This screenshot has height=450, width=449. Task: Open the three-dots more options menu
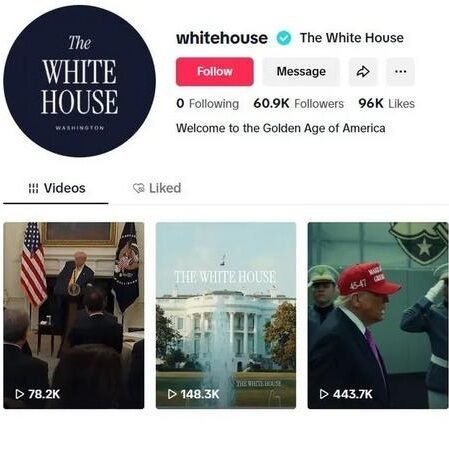400,72
